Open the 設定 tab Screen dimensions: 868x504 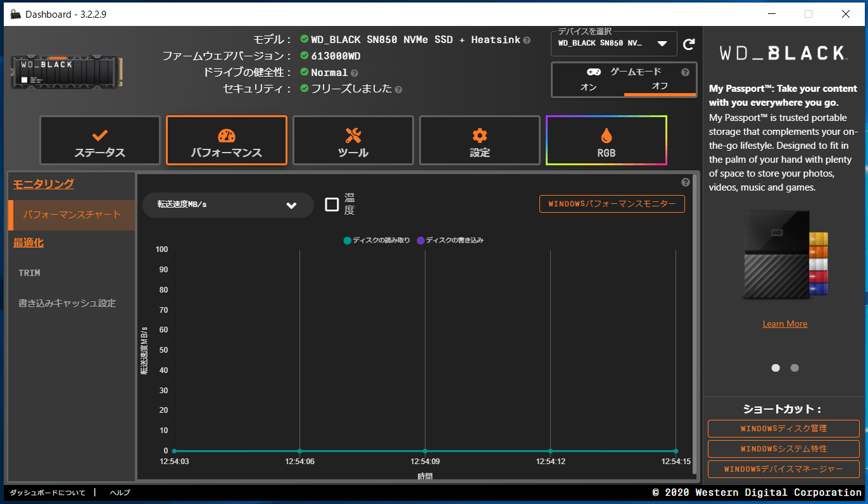coord(480,140)
